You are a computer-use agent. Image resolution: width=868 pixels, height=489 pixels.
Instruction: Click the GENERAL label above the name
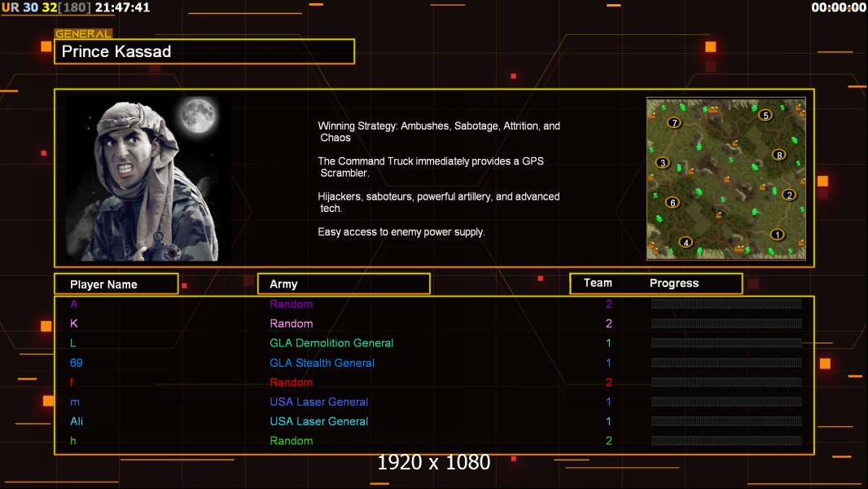[x=83, y=33]
